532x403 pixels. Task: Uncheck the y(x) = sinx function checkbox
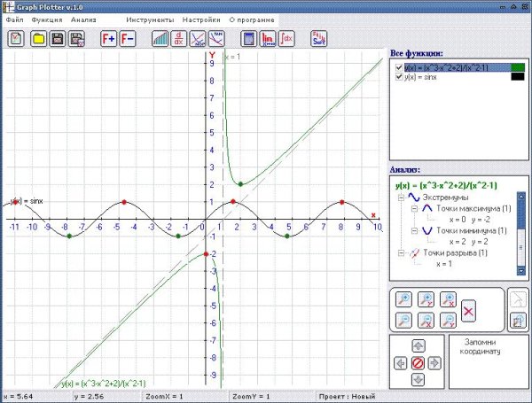click(399, 76)
